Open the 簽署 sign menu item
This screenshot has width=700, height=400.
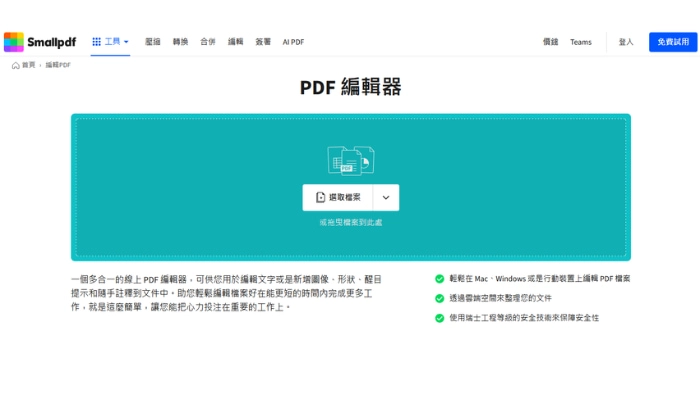point(263,42)
